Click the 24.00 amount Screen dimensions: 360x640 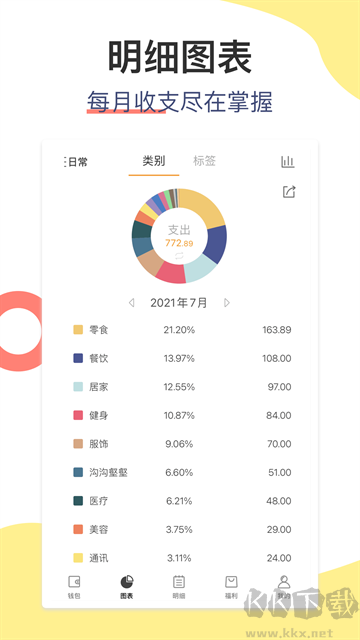(x=279, y=558)
